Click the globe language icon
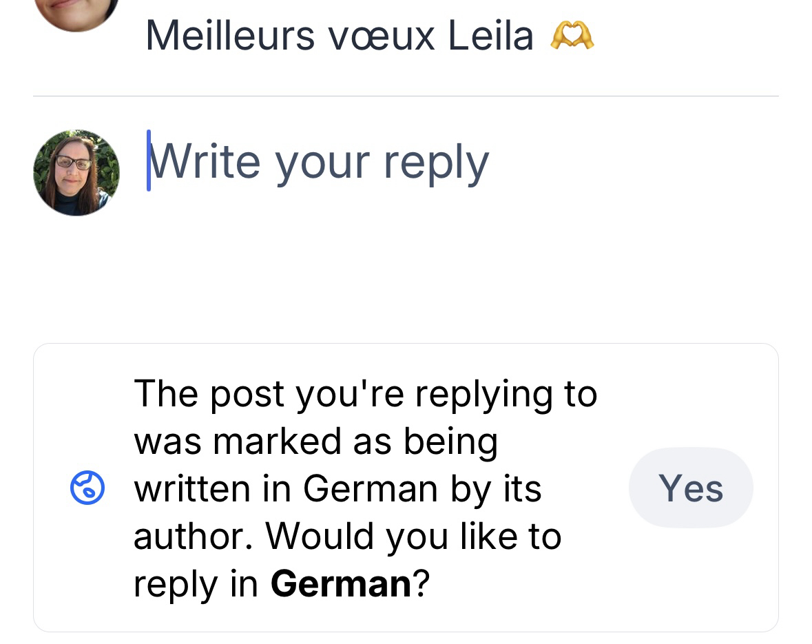 click(88, 488)
